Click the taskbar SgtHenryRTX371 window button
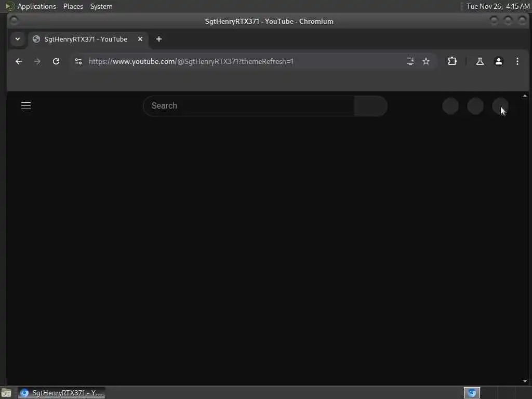 [61, 393]
